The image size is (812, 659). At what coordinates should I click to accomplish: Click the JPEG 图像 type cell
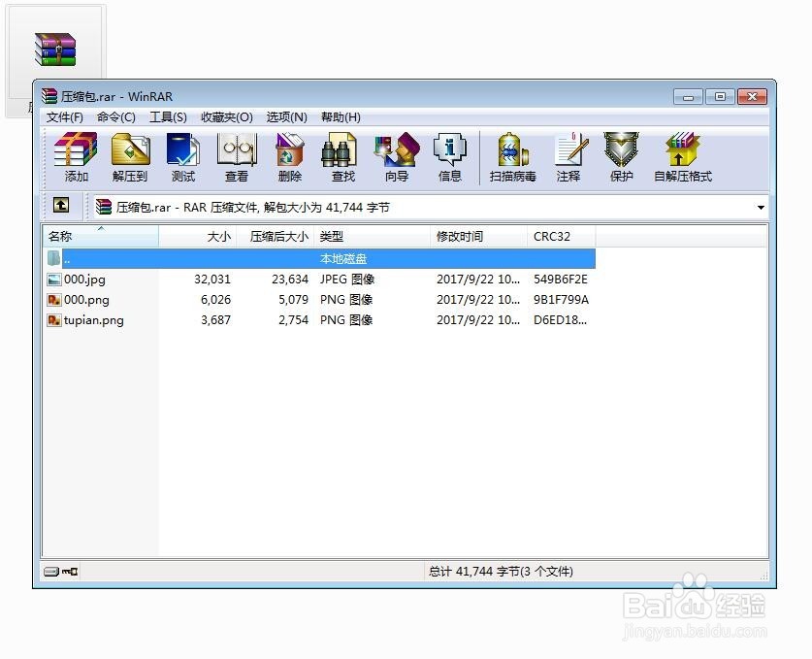347,280
